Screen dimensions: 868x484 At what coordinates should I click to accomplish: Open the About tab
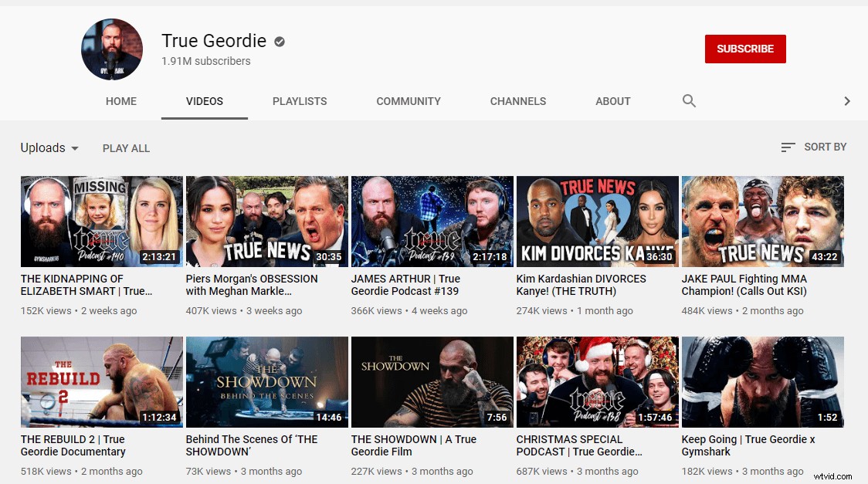[x=613, y=101]
